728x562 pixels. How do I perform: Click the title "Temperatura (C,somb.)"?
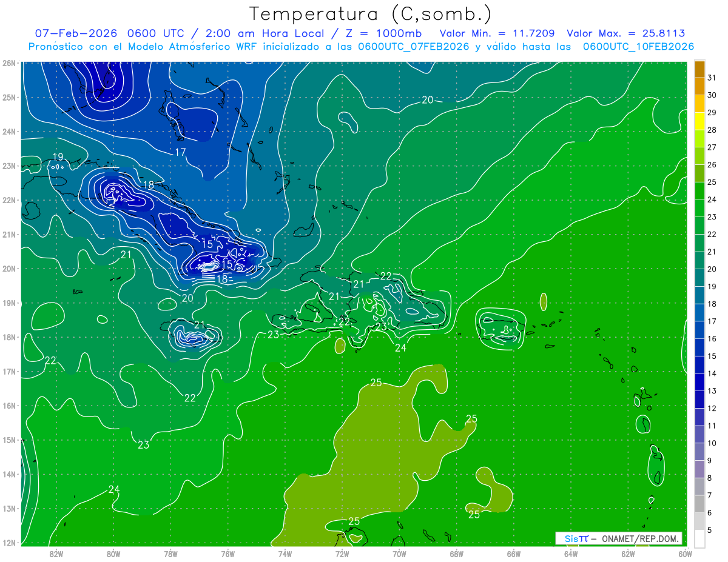[x=371, y=14]
